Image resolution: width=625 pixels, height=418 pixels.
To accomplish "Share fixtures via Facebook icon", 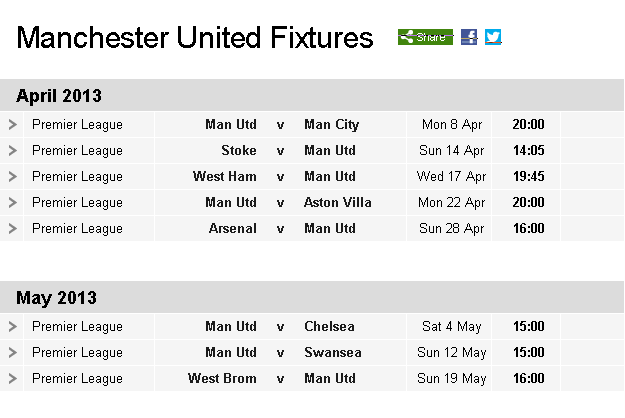I will 469,37.
